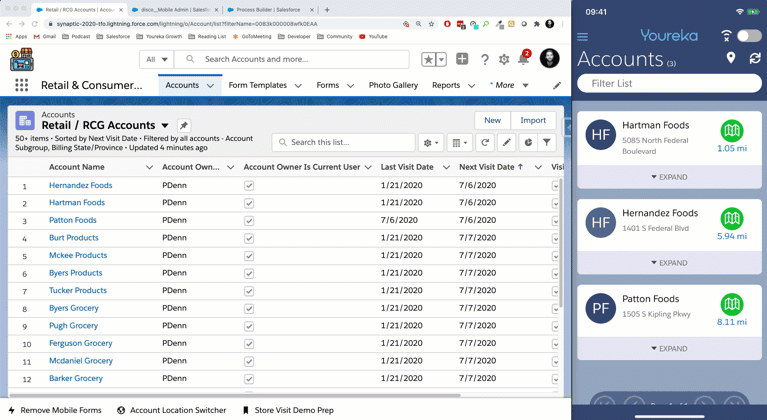Tap the Youreka location pin icon

[731, 58]
